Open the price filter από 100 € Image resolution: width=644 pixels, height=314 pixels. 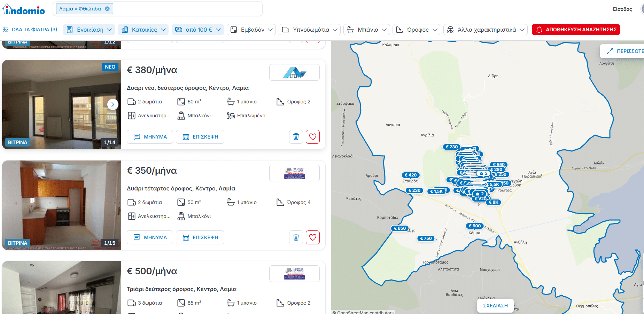pyautogui.click(x=198, y=30)
